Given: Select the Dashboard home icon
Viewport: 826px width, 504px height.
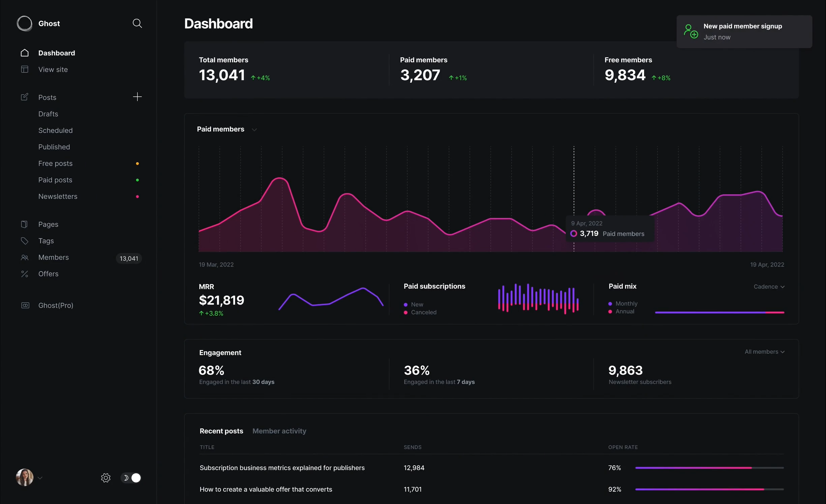Looking at the screenshot, I should (24, 53).
